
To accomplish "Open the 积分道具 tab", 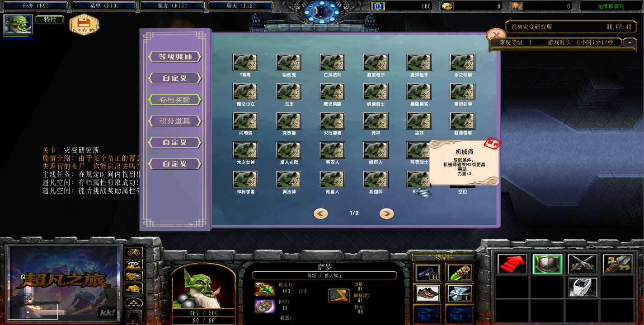I will [x=175, y=121].
